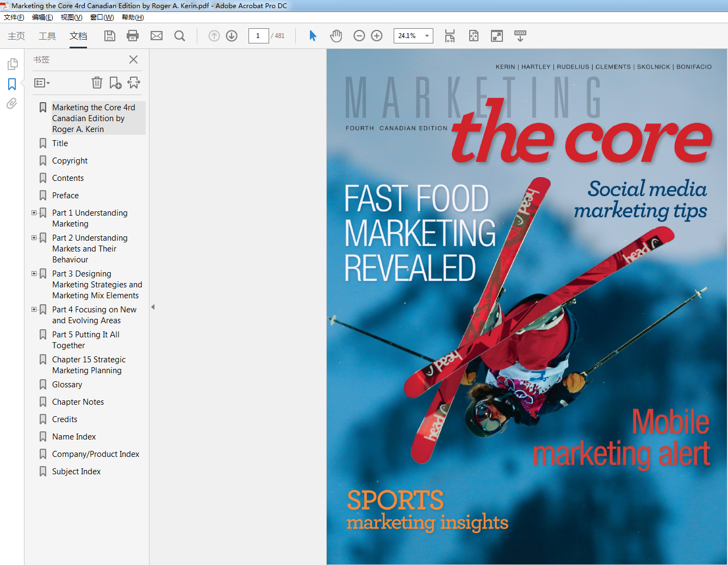728x565 pixels.
Task: Select the Contents bookmark
Action: 68,178
